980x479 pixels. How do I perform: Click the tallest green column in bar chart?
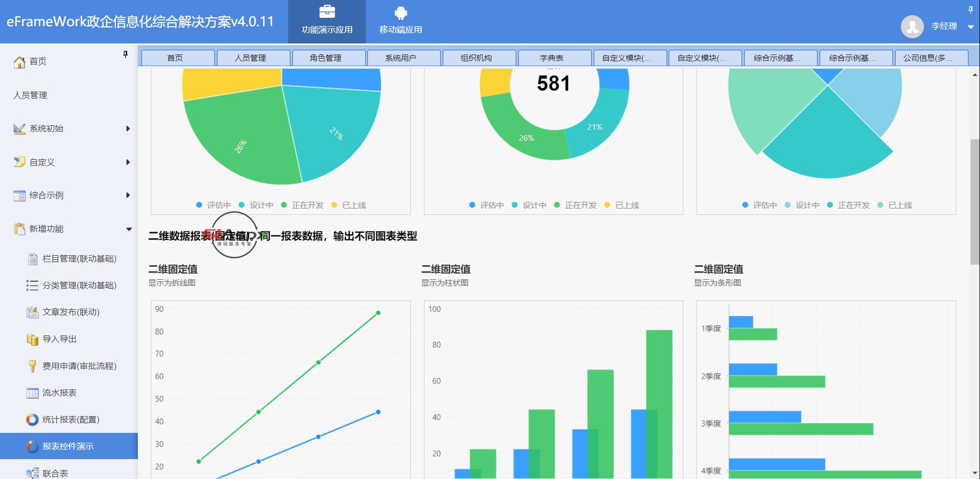[x=659, y=404]
